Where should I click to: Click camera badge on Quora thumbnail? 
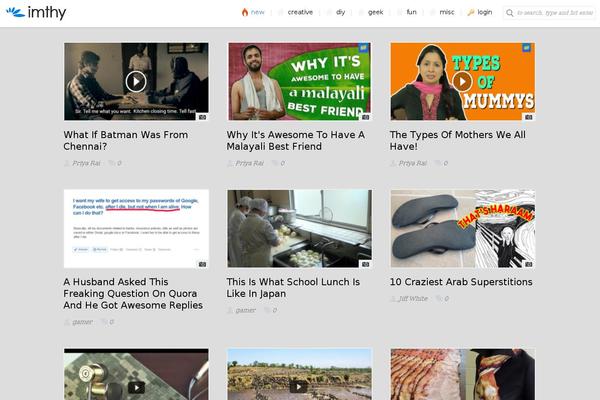tap(202, 264)
